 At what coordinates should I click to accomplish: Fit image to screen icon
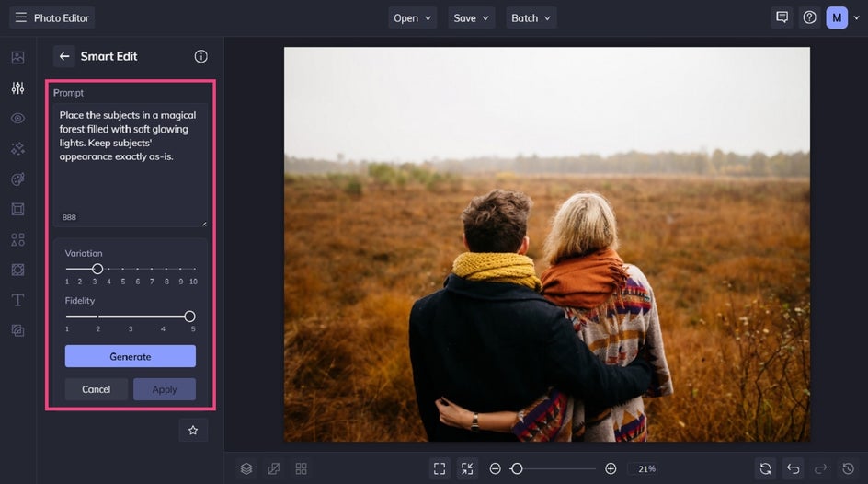coord(440,469)
